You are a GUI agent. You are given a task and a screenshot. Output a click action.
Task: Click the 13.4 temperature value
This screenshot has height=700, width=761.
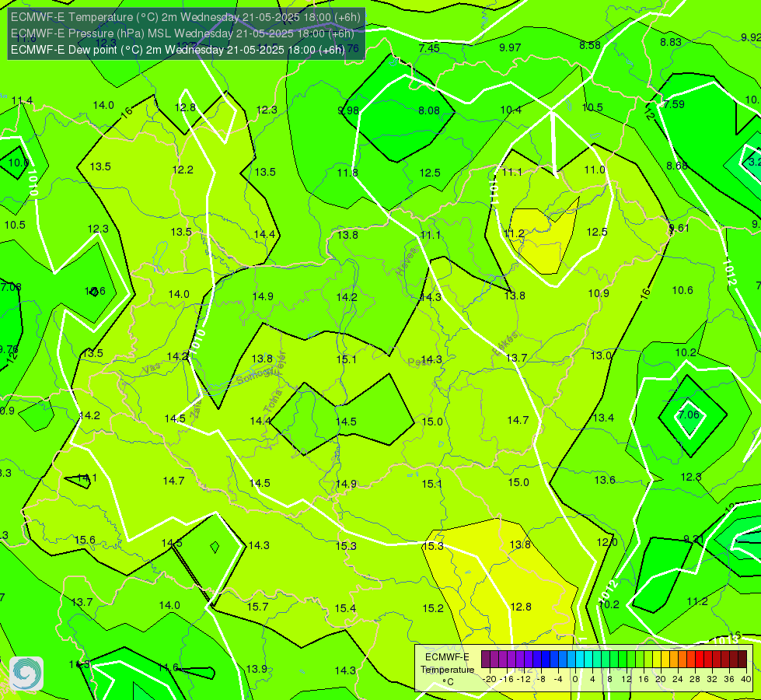[603, 418]
